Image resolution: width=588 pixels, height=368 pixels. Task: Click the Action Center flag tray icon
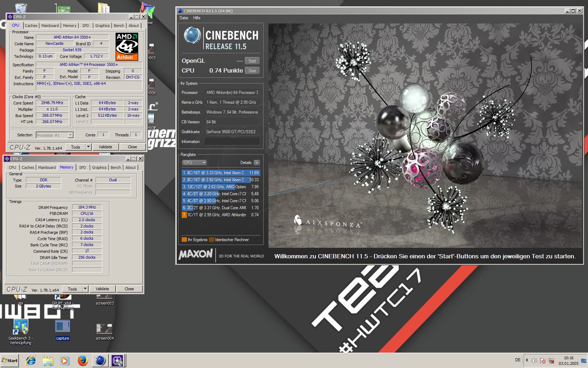pos(543,361)
